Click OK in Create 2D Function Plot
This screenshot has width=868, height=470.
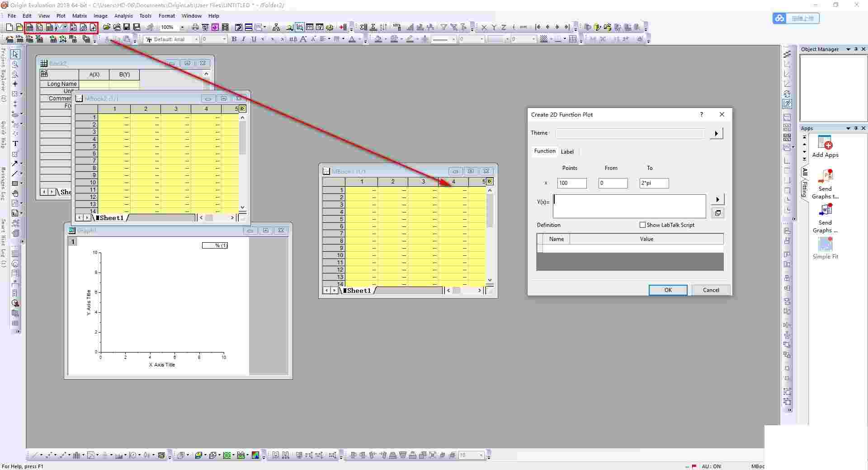[668, 290]
